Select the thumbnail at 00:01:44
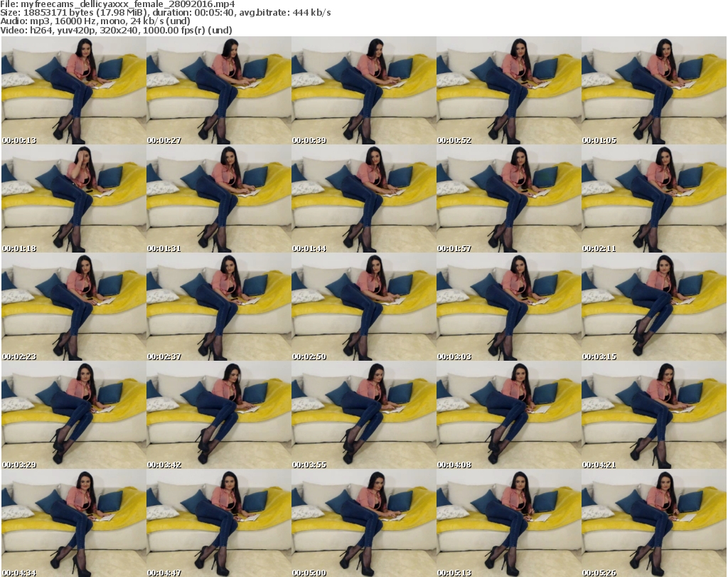Viewport: 728px width, 577px height. [x=363, y=198]
